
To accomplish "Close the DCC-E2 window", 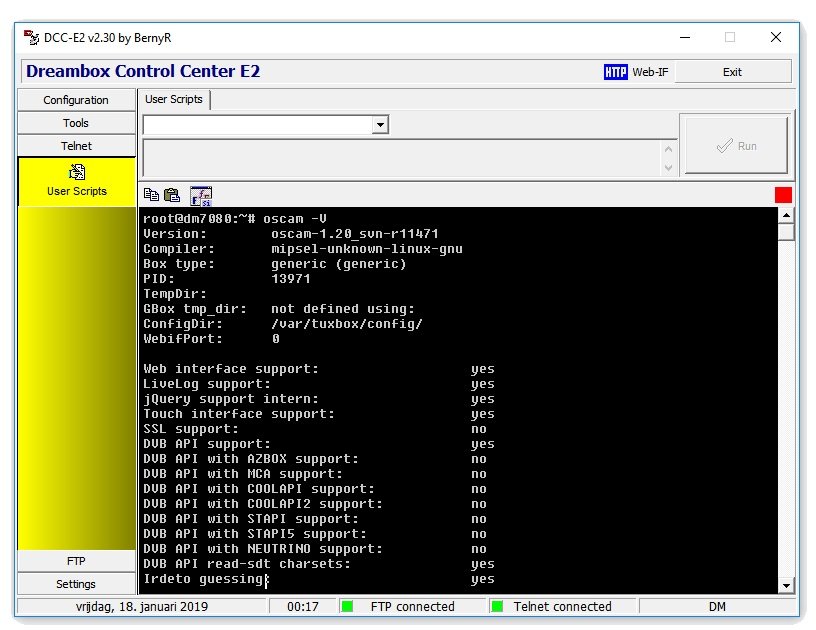I will pos(776,37).
